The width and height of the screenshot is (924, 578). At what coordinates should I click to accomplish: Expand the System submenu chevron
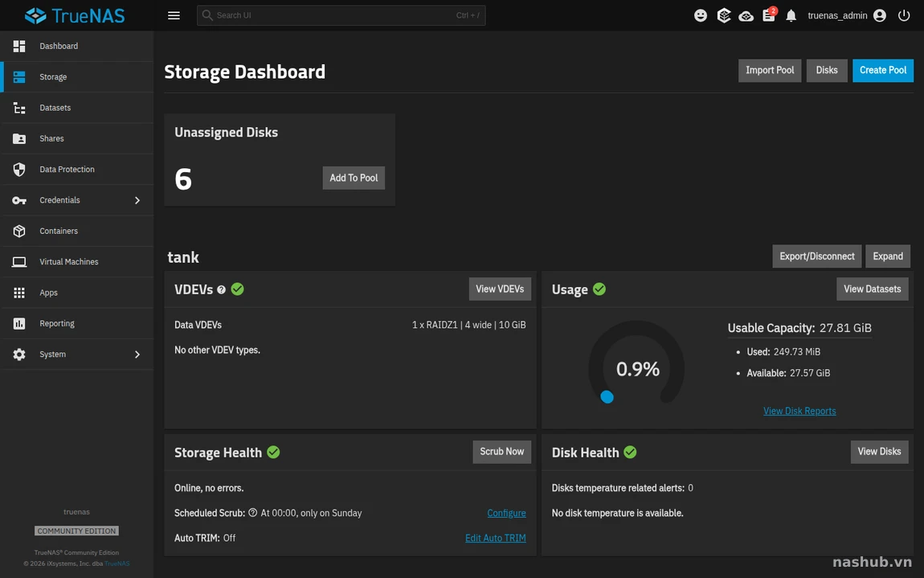click(137, 355)
